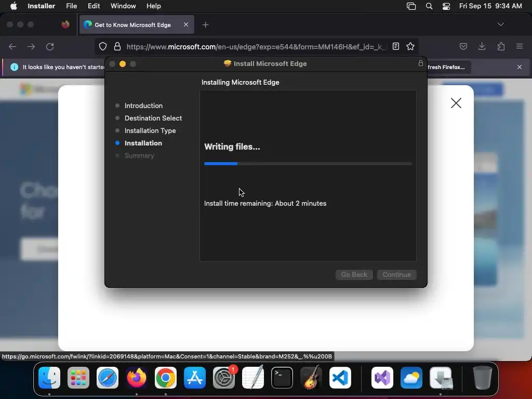
Task: Click the Go Back button
Action: pos(354,274)
